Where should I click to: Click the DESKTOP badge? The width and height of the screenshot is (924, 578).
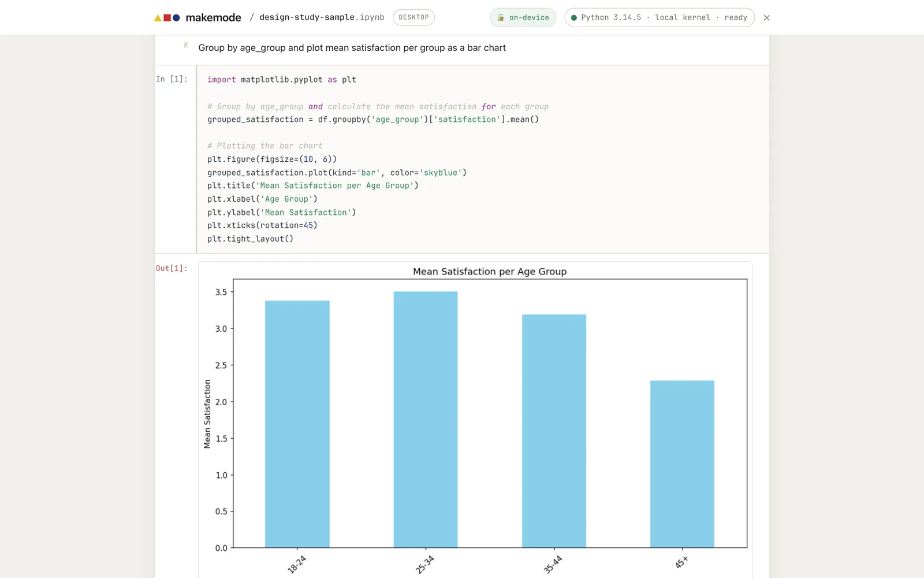[x=413, y=17]
